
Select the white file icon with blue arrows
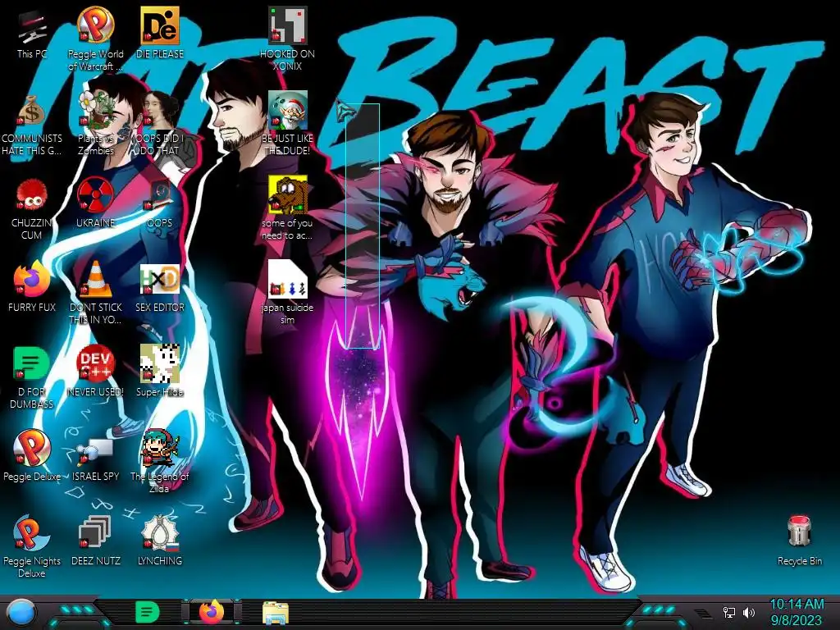[287, 279]
